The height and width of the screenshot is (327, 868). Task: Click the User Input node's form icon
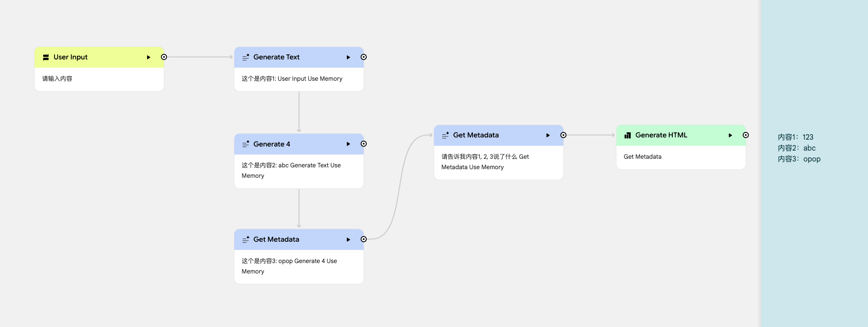click(46, 57)
